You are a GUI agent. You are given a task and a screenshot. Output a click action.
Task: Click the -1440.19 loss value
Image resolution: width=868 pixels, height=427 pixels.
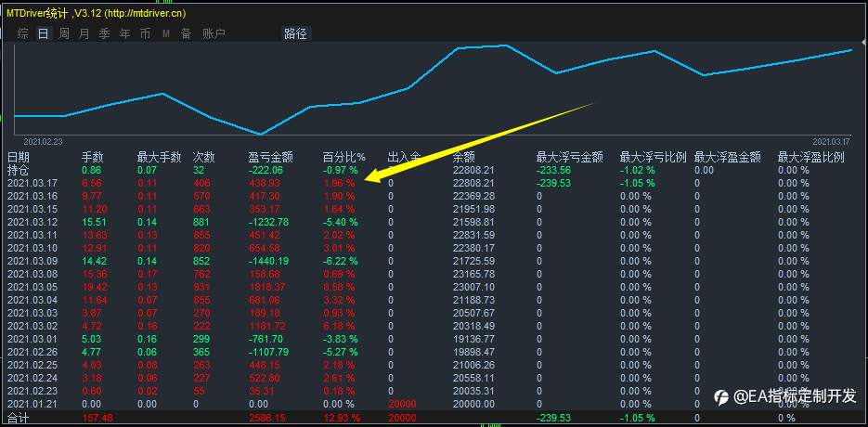pyautogui.click(x=269, y=261)
